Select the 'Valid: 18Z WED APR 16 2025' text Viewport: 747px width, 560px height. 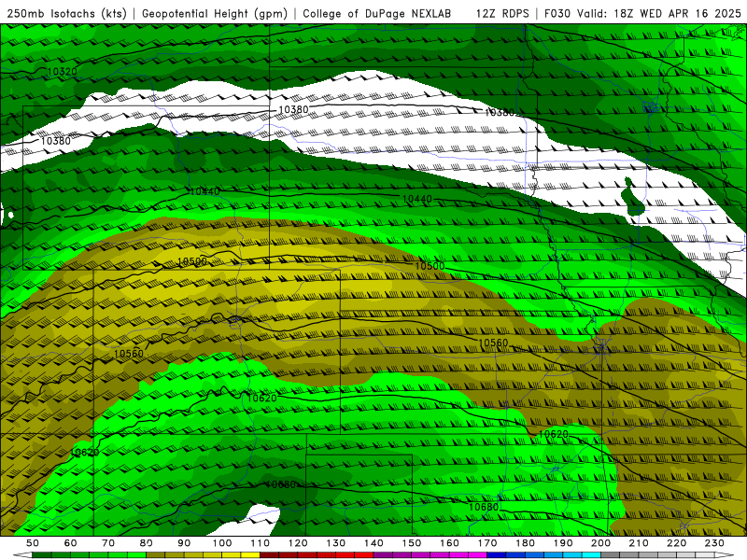[659, 14]
